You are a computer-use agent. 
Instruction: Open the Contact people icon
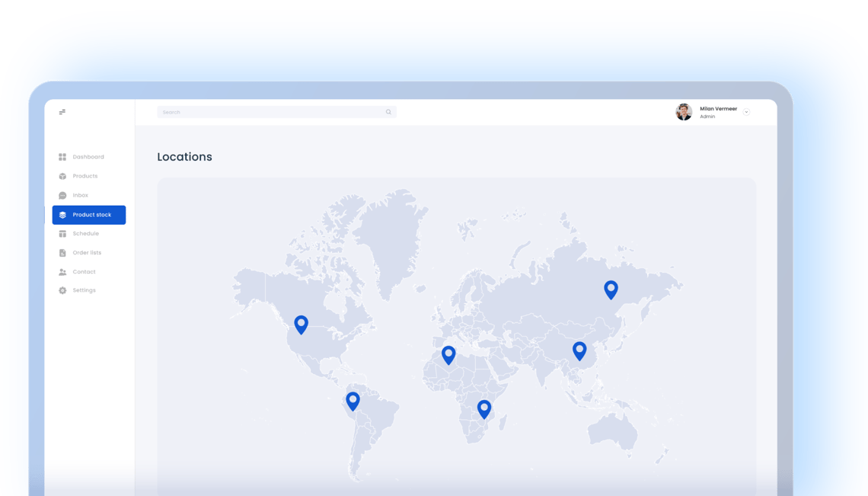[x=62, y=271]
